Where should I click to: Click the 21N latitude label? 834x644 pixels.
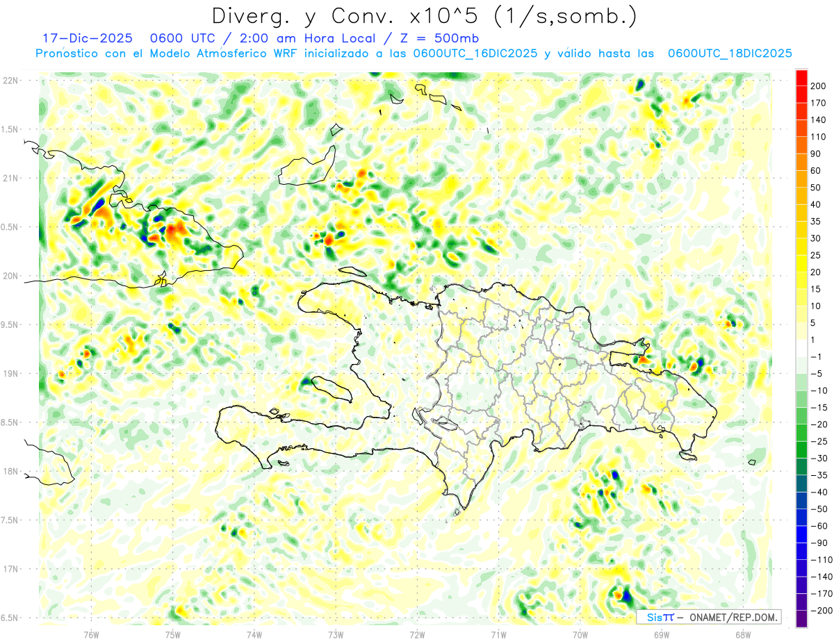[10, 179]
